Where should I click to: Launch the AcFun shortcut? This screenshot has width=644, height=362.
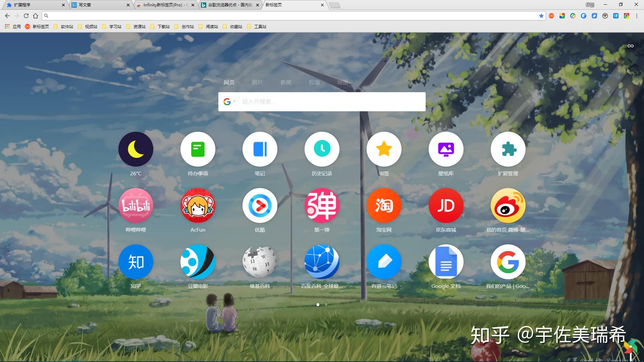click(198, 205)
